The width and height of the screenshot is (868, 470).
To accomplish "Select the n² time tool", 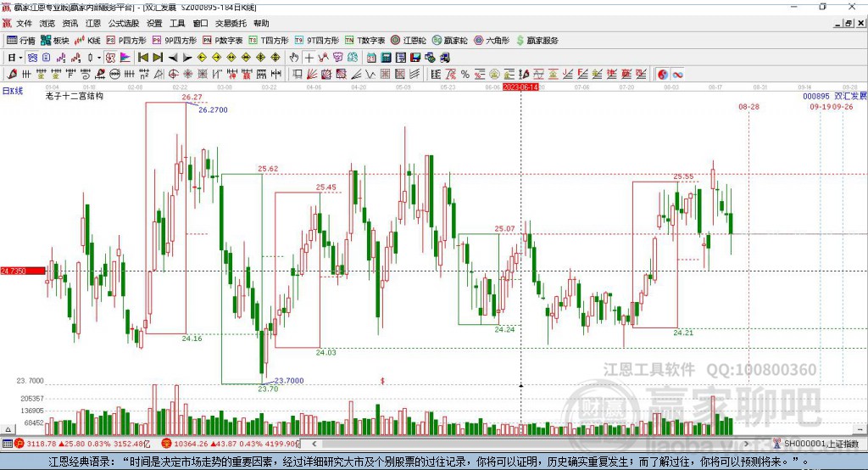I will pyautogui.click(x=144, y=74).
